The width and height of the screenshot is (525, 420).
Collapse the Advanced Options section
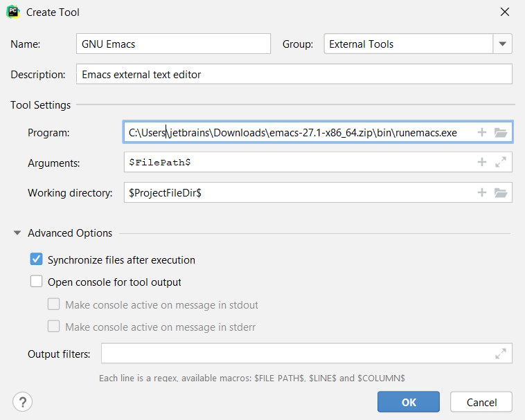coord(17,233)
